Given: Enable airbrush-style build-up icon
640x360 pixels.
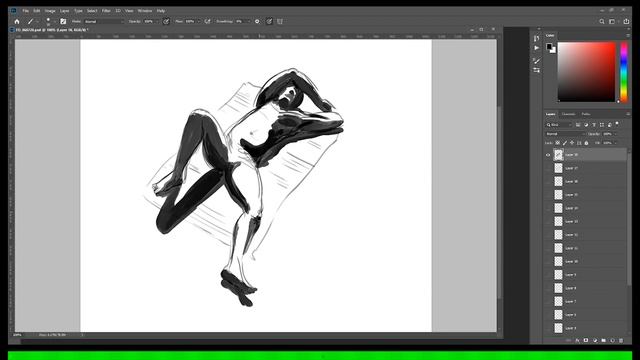Looking at the screenshot, I should coord(207,21).
